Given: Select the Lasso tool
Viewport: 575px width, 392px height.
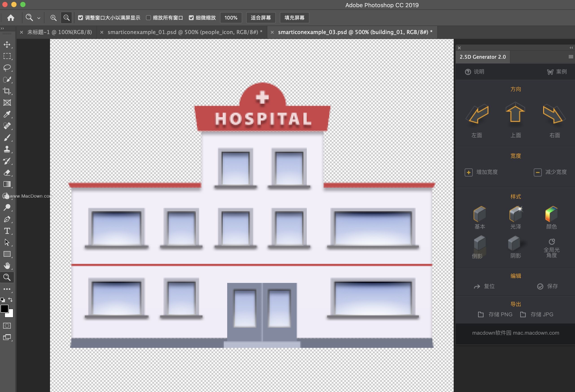Looking at the screenshot, I should [7, 68].
